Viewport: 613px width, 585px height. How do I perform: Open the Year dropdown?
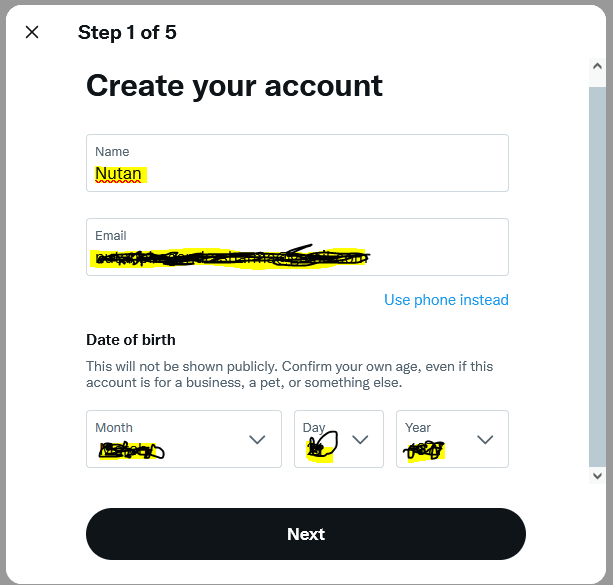452,439
